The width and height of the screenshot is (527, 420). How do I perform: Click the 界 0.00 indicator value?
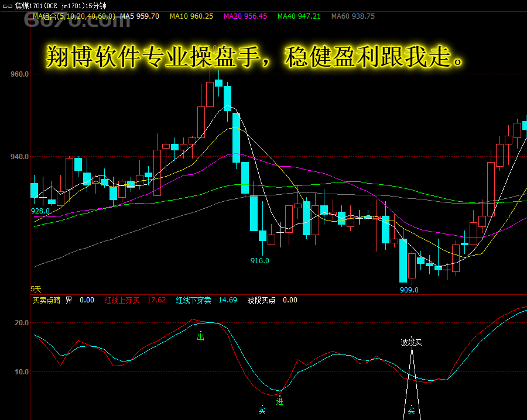[80, 300]
